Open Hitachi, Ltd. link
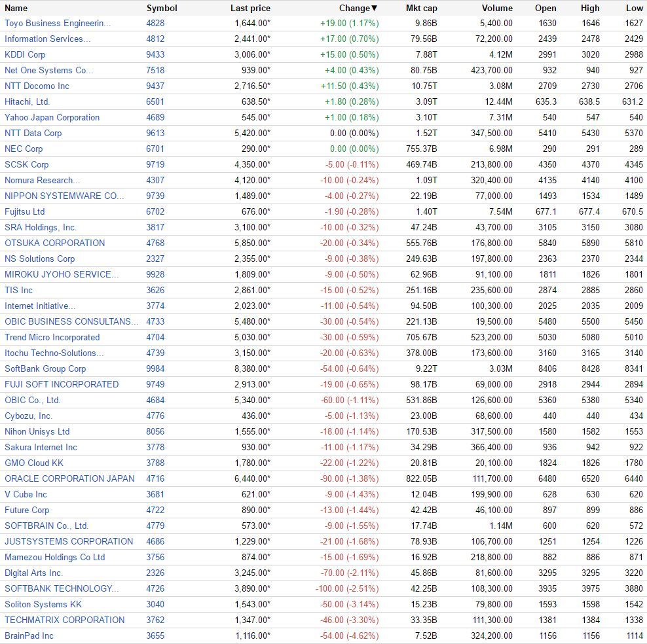Viewport: 647px width, 644px height. click(x=28, y=101)
